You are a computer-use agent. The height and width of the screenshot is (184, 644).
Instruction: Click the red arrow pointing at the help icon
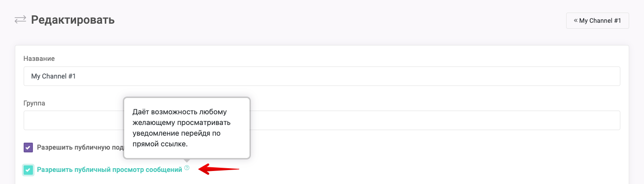click(x=218, y=169)
